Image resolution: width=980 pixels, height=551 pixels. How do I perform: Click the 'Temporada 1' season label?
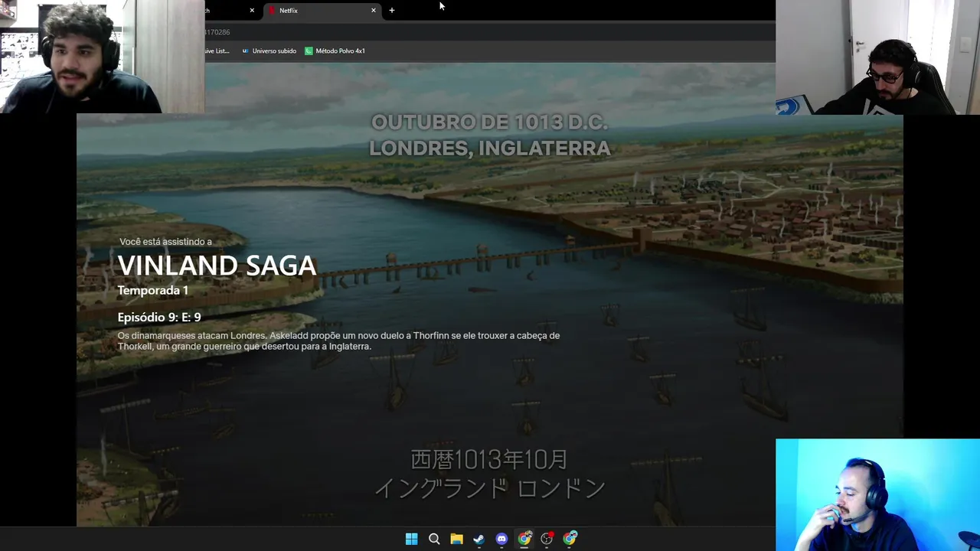(x=153, y=291)
